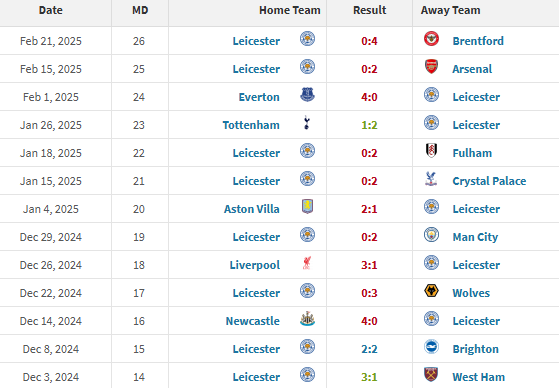
Task: Click the Brighton club crest icon
Action: tap(431, 347)
